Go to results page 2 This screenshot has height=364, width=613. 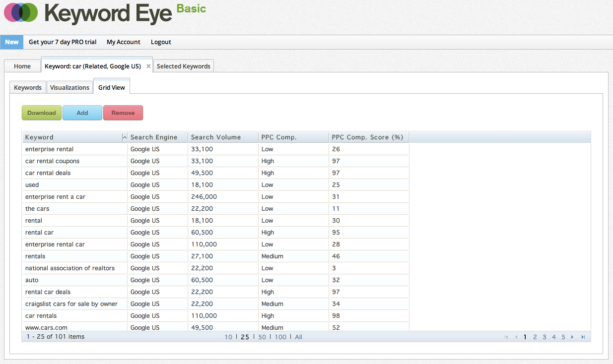[535, 337]
